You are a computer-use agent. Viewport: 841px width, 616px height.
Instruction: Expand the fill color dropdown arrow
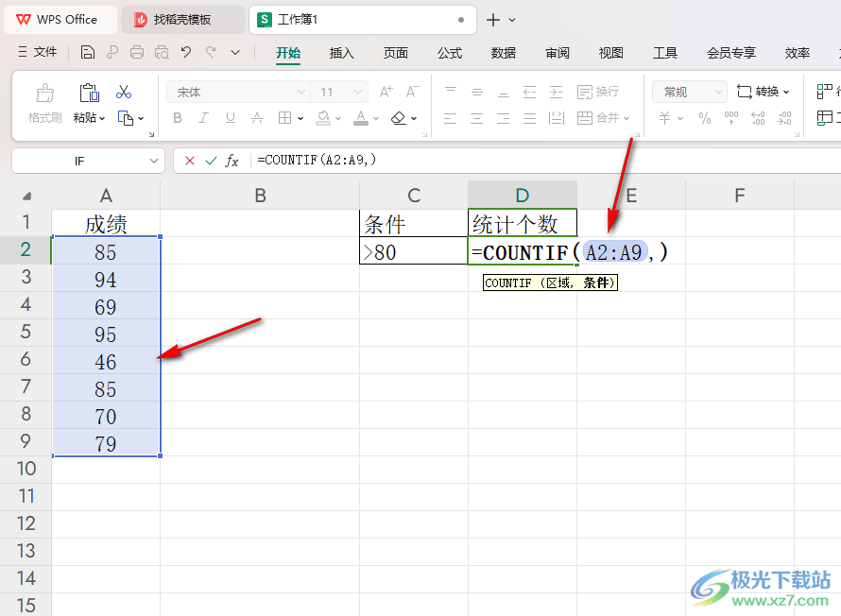338,118
